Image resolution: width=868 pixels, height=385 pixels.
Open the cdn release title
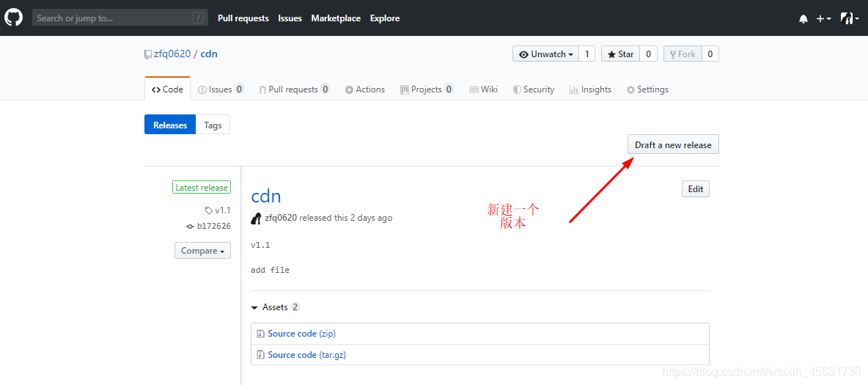266,196
